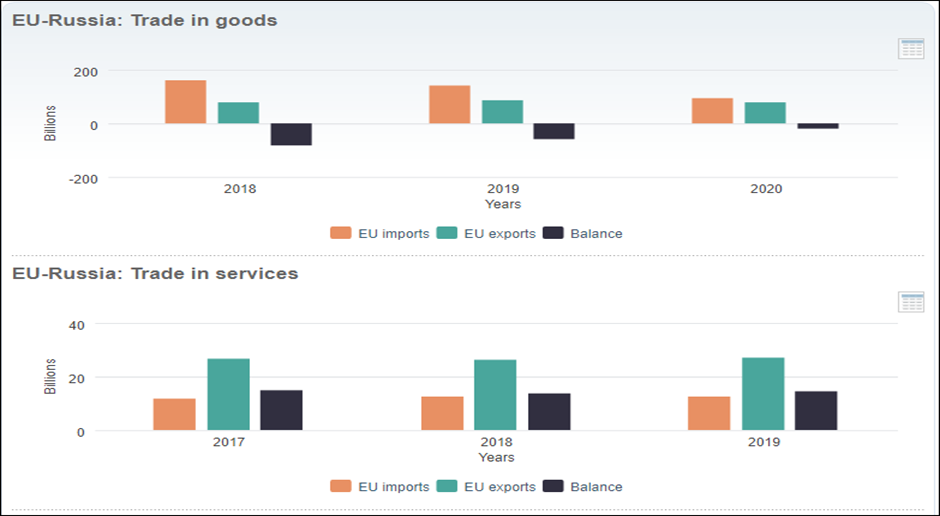The width and height of the screenshot is (940, 516).
Task: Click the 2019 EU imports bar in services chart
Action: pos(709,414)
